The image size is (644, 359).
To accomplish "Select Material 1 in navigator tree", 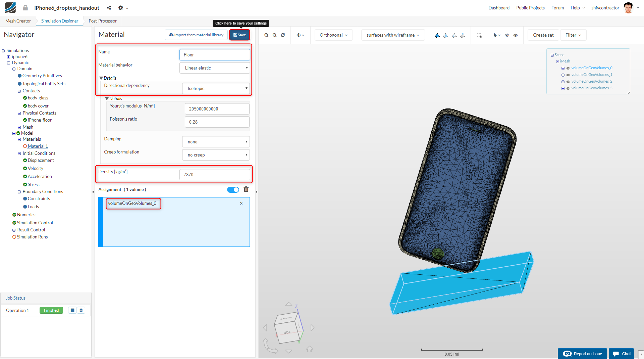I will click(x=38, y=146).
